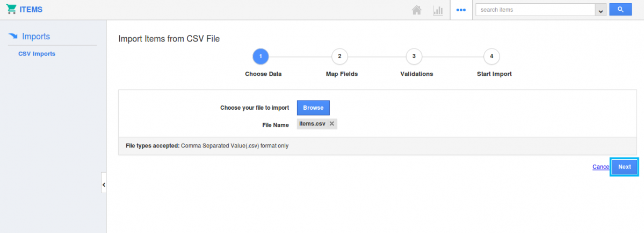Collapse the left sidebar panel arrow
The height and width of the screenshot is (233, 644).
[104, 185]
